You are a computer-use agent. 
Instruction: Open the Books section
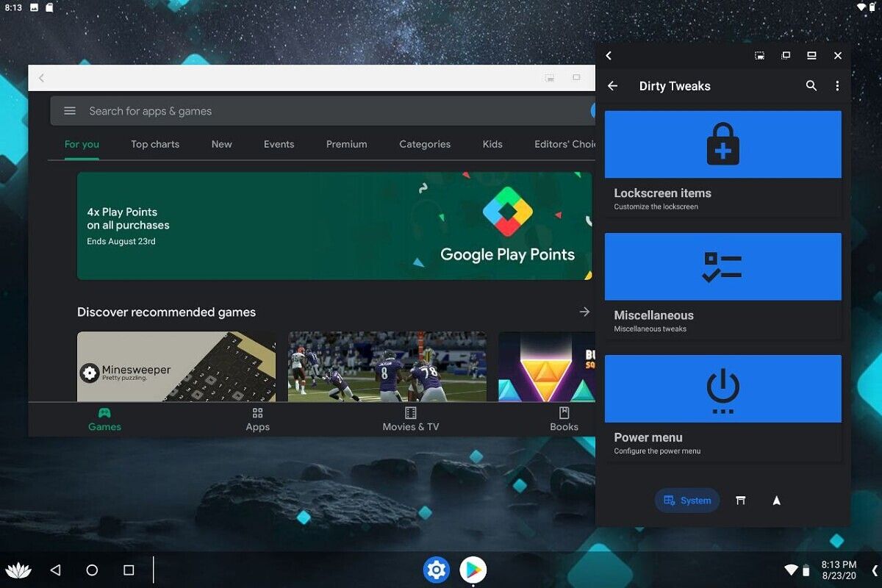[x=564, y=419]
